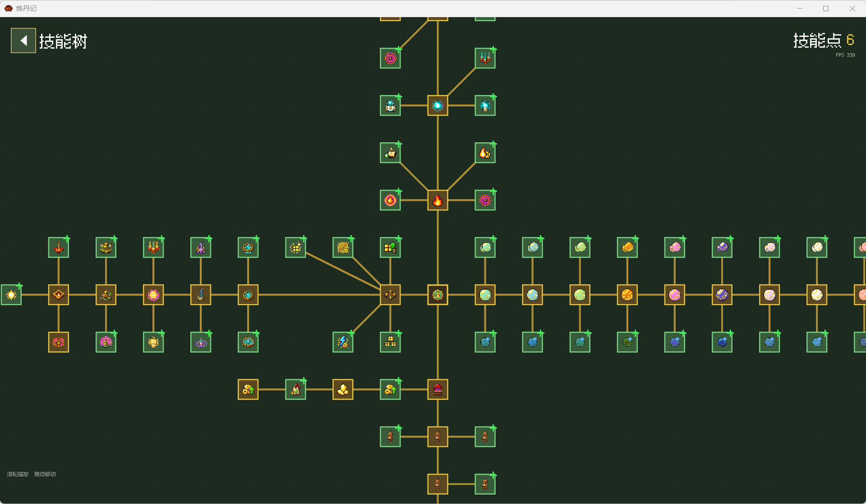Unlock the blue lightning bolt skill node
Image resolution: width=866 pixels, height=504 pixels.
click(343, 342)
